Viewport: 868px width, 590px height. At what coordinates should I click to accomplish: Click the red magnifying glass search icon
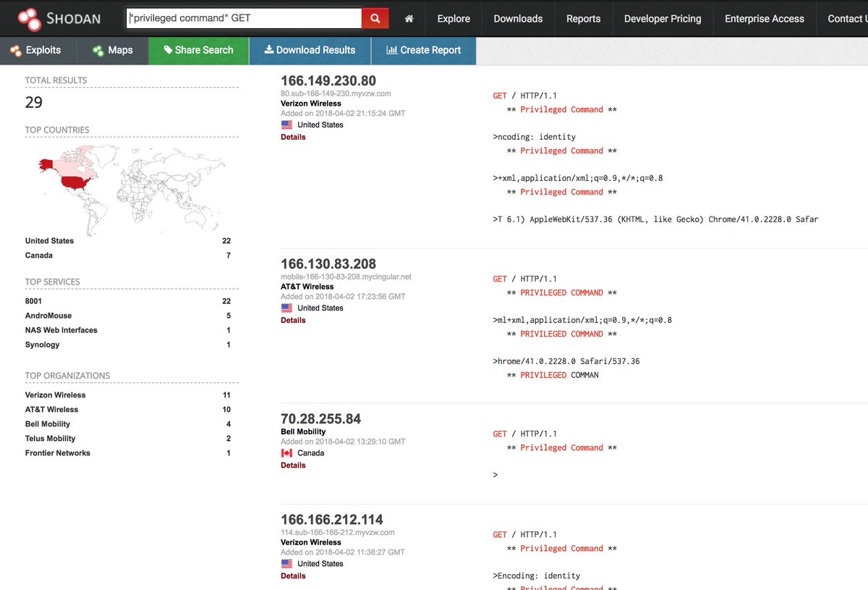375,18
